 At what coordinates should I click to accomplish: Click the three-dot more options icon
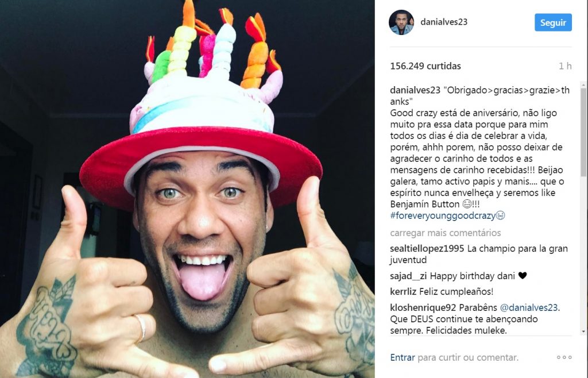[x=564, y=357]
